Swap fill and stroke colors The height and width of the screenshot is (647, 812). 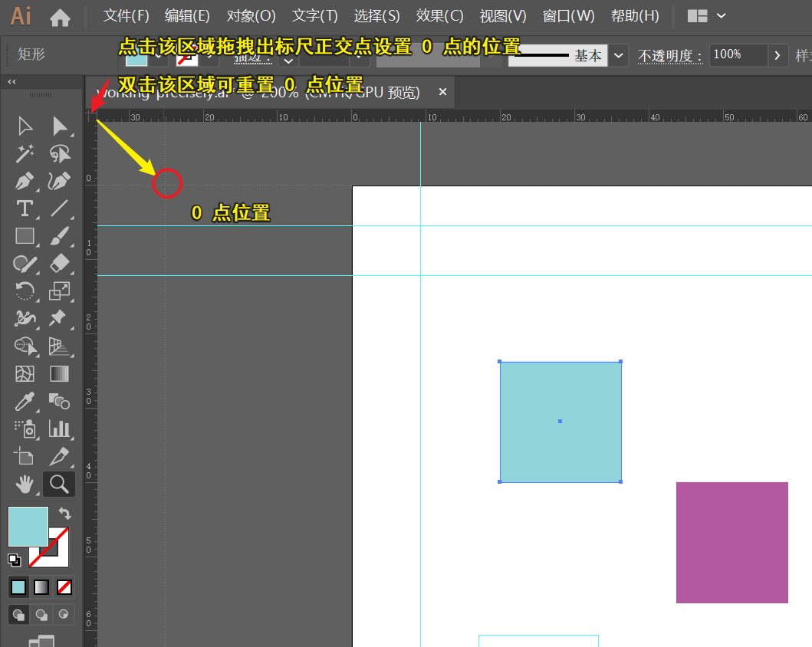[65, 514]
